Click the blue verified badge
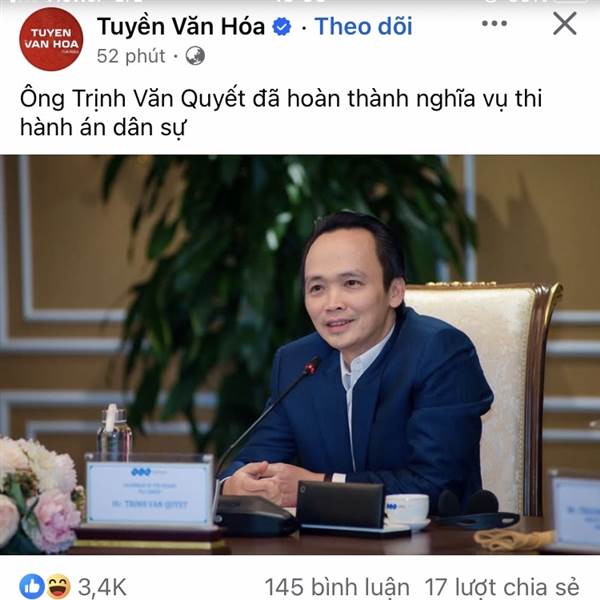The image size is (600, 600). point(282,27)
